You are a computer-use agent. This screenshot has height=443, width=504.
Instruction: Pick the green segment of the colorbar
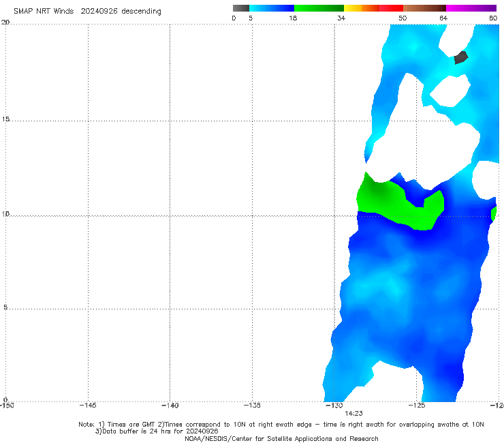pyautogui.click(x=319, y=8)
